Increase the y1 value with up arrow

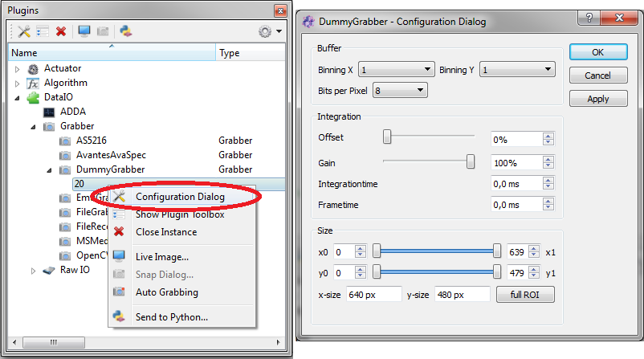click(534, 269)
